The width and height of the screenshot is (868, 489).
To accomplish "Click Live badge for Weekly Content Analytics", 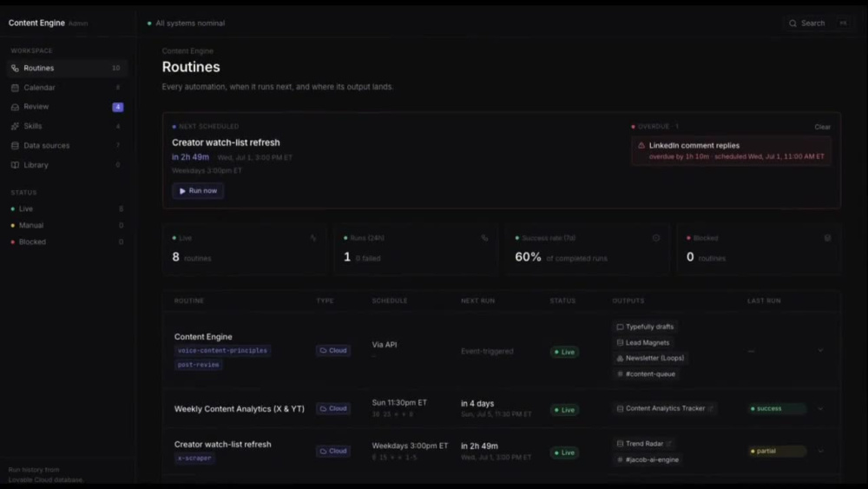I will pyautogui.click(x=564, y=410).
